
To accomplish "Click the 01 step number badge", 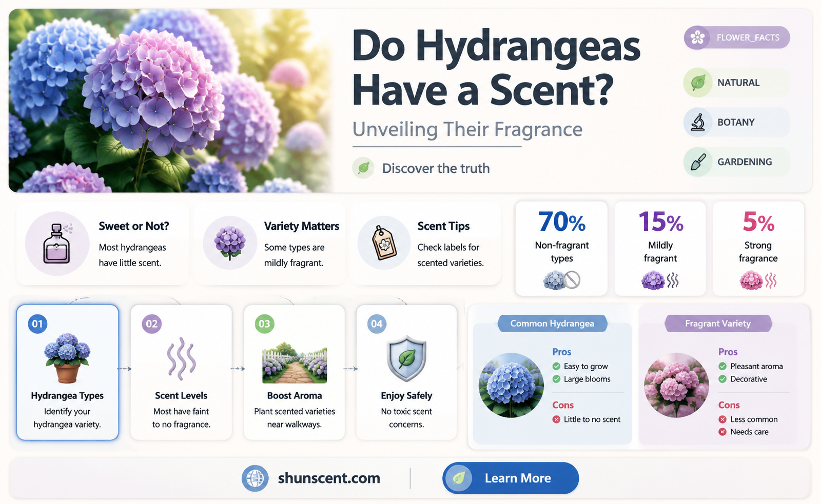I will (x=37, y=324).
